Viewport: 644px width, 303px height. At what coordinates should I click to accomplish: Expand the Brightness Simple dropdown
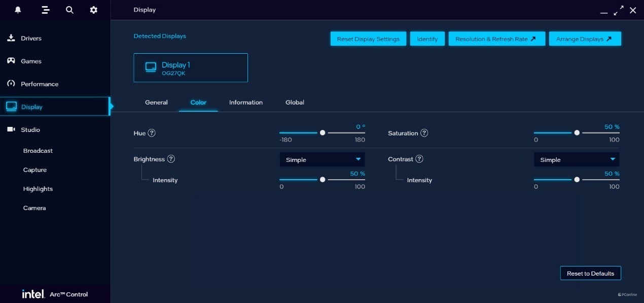(x=322, y=160)
